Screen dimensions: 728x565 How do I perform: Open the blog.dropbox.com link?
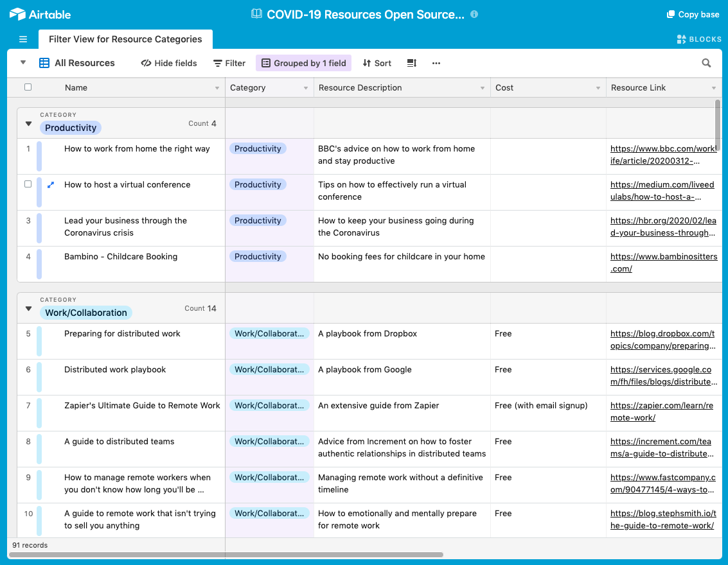(x=663, y=340)
